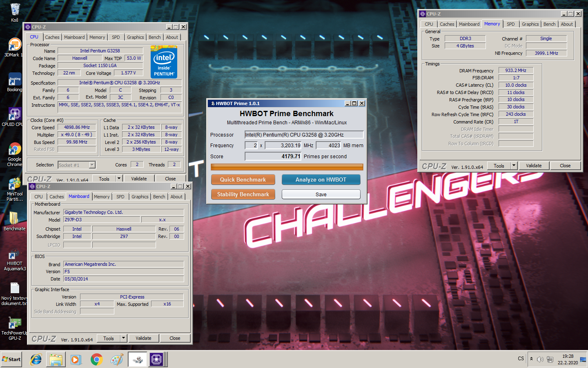Click motherboard Model field Z97P-D3
This screenshot has width=588, height=368.
[102, 220]
